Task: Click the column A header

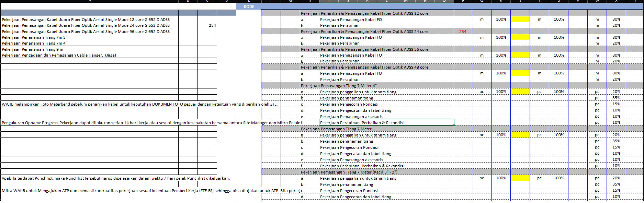Action: 90,1
